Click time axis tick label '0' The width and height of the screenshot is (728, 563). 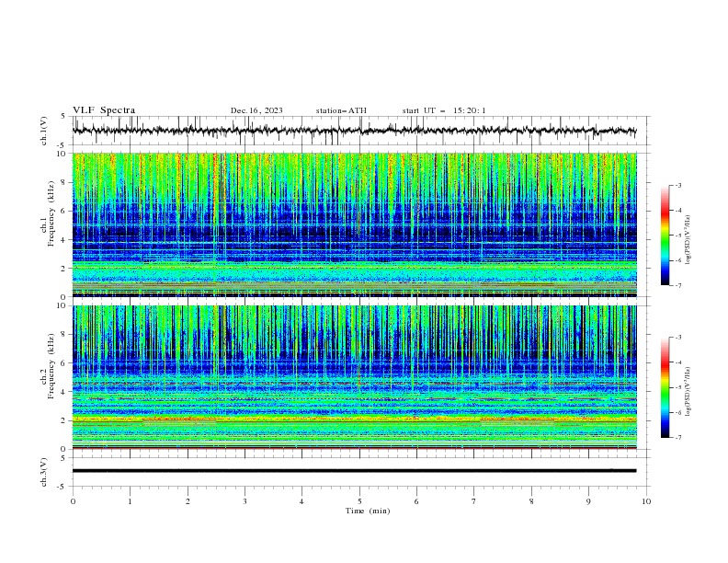(x=73, y=501)
